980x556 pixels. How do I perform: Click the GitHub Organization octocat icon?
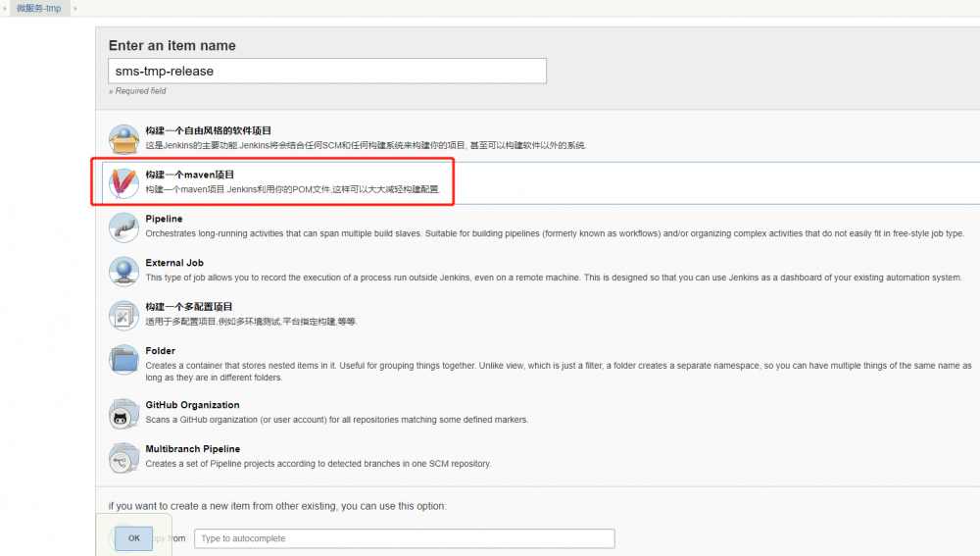(x=123, y=414)
